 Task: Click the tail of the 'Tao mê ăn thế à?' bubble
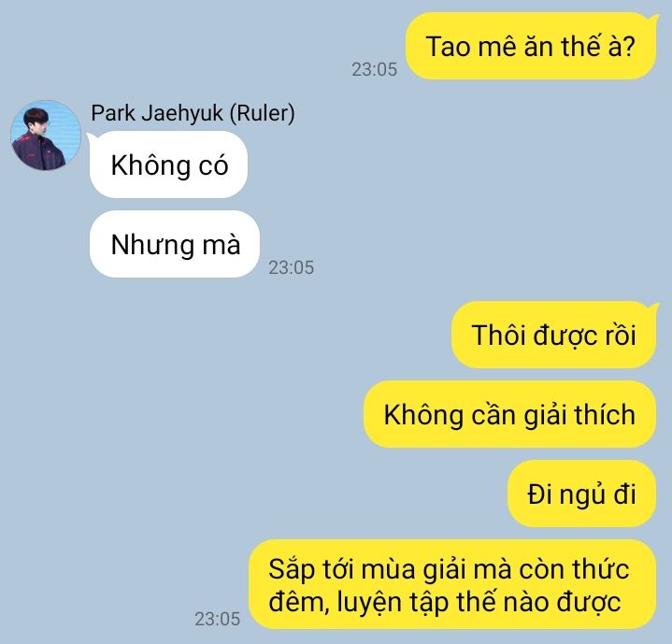654,18
